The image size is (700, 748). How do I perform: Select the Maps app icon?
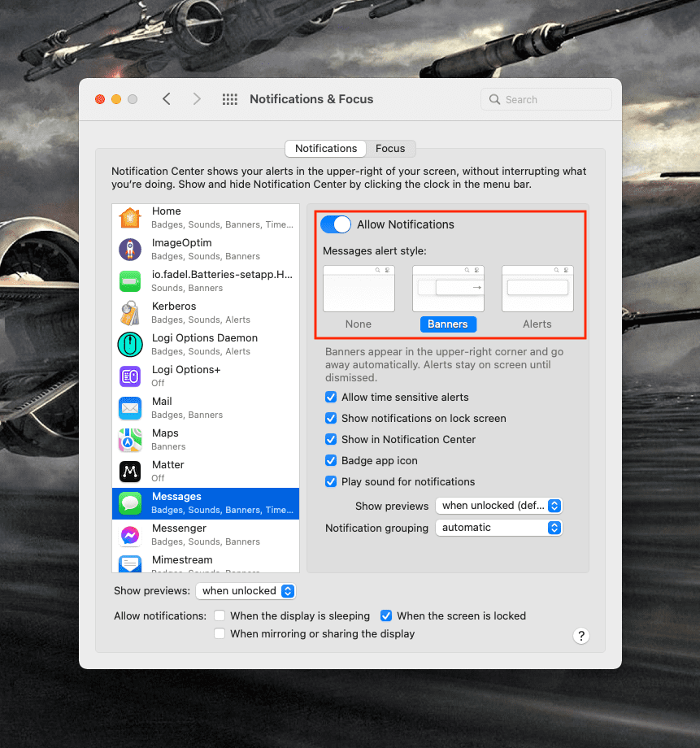coord(130,440)
